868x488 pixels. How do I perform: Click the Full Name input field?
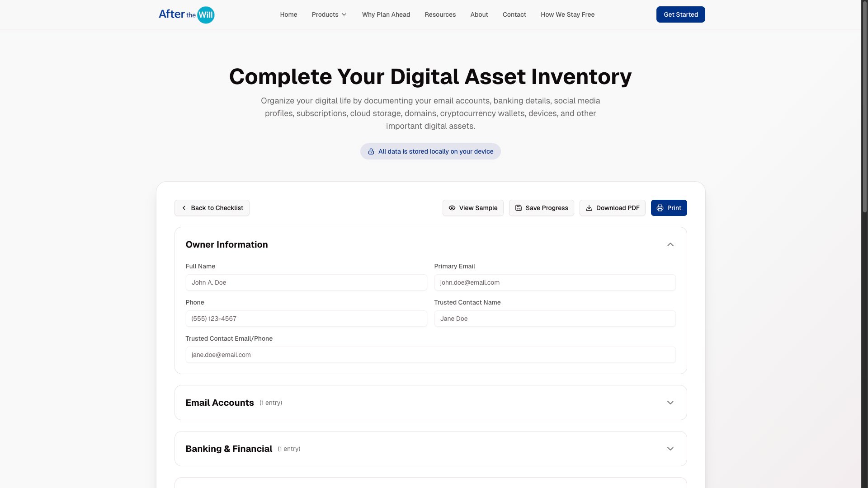pyautogui.click(x=306, y=282)
